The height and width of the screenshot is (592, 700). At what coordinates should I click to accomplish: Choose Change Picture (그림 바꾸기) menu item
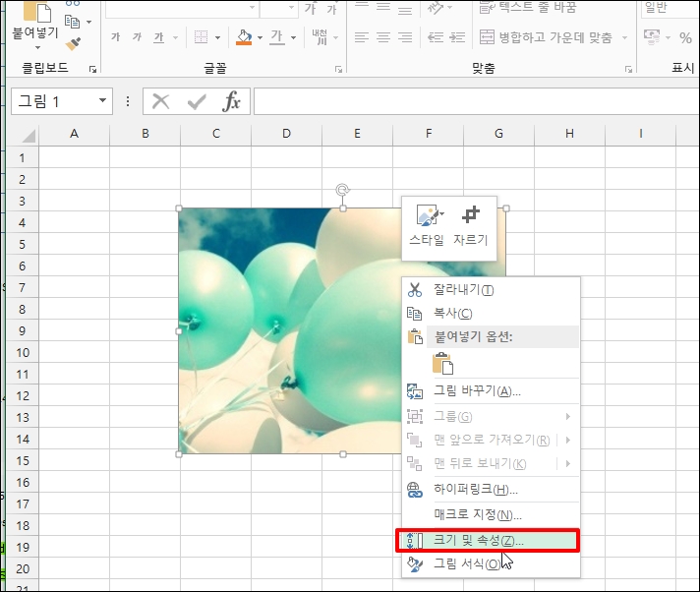(491, 391)
